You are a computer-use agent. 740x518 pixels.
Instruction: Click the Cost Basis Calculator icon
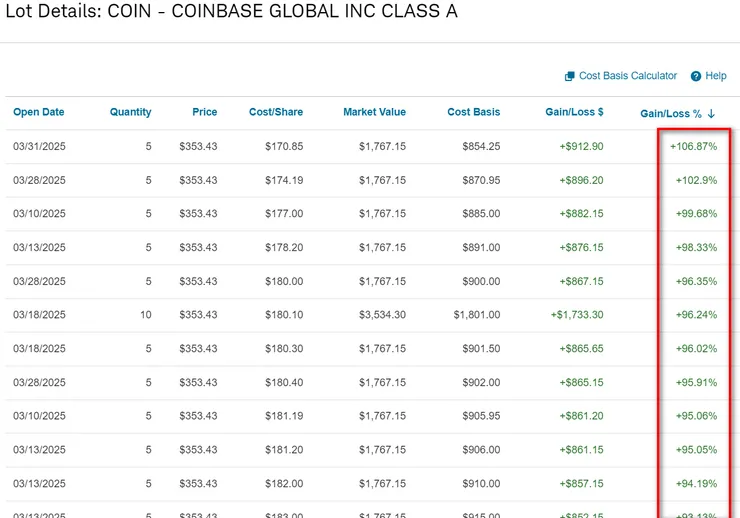tap(570, 76)
